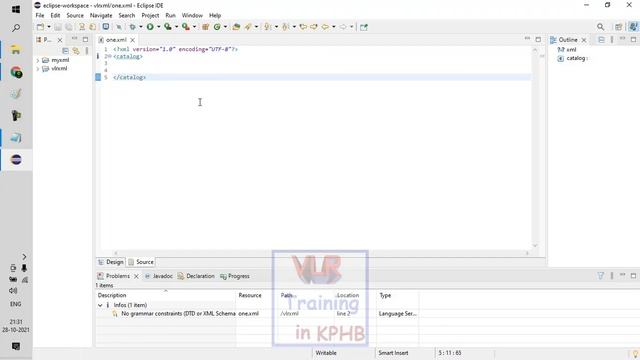This screenshot has width=640, height=360.
Task: Click the toolbar search magnifier icon
Action: click(x=600, y=27)
